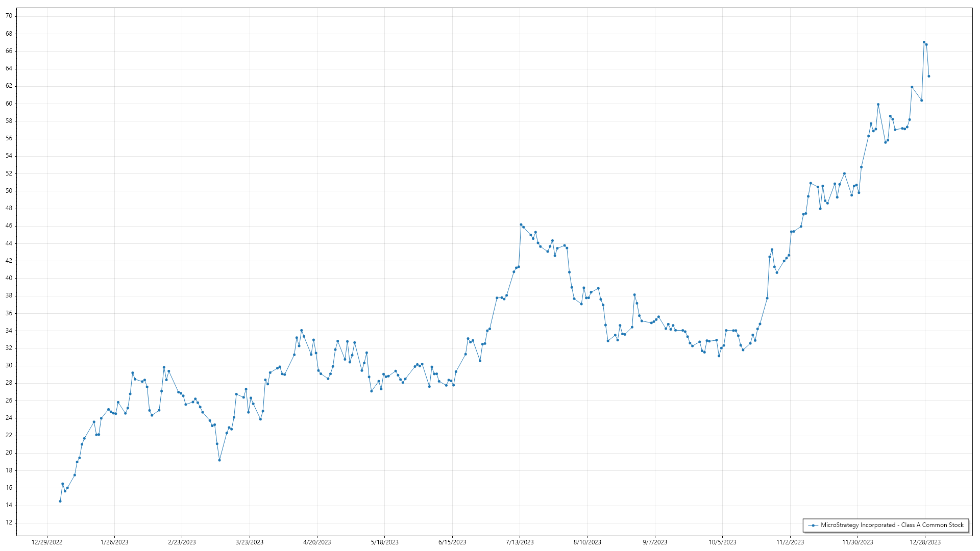Click the July peak data point near 46
Viewport: 980px width, 551px height.
(x=521, y=224)
